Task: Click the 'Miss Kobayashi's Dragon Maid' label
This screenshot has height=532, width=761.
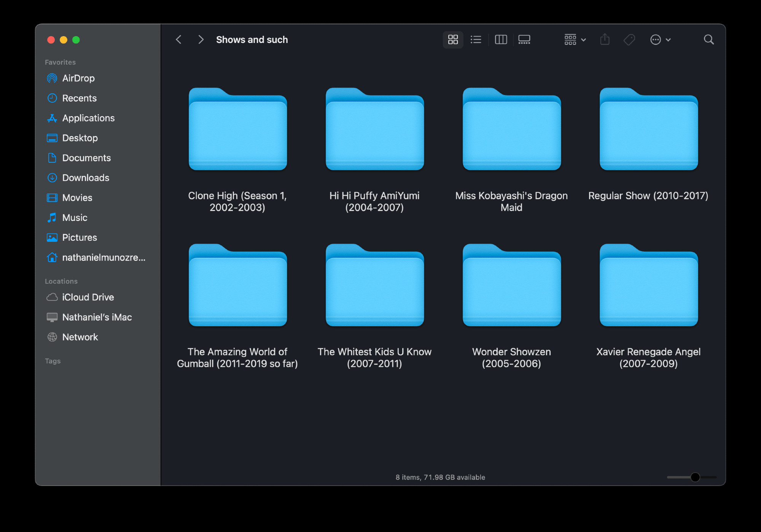Action: click(511, 202)
